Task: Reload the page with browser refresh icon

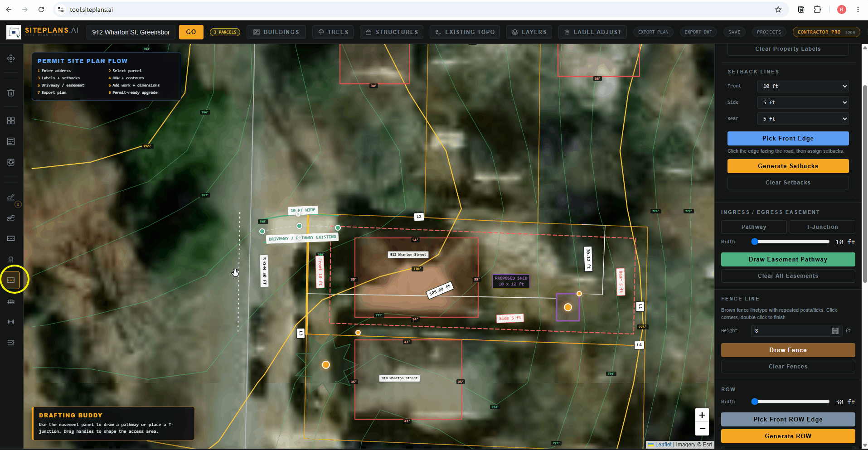Action: [41, 10]
